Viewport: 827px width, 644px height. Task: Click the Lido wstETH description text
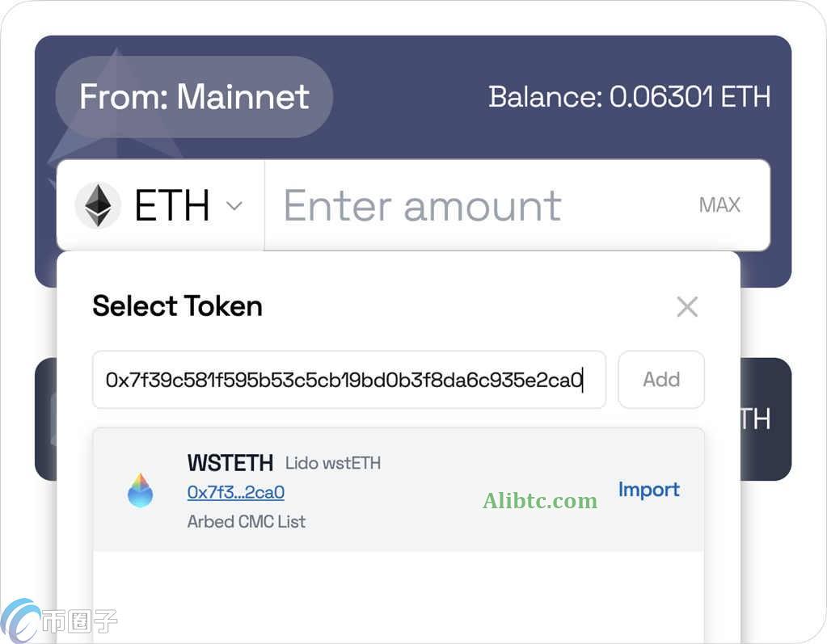[x=332, y=463]
